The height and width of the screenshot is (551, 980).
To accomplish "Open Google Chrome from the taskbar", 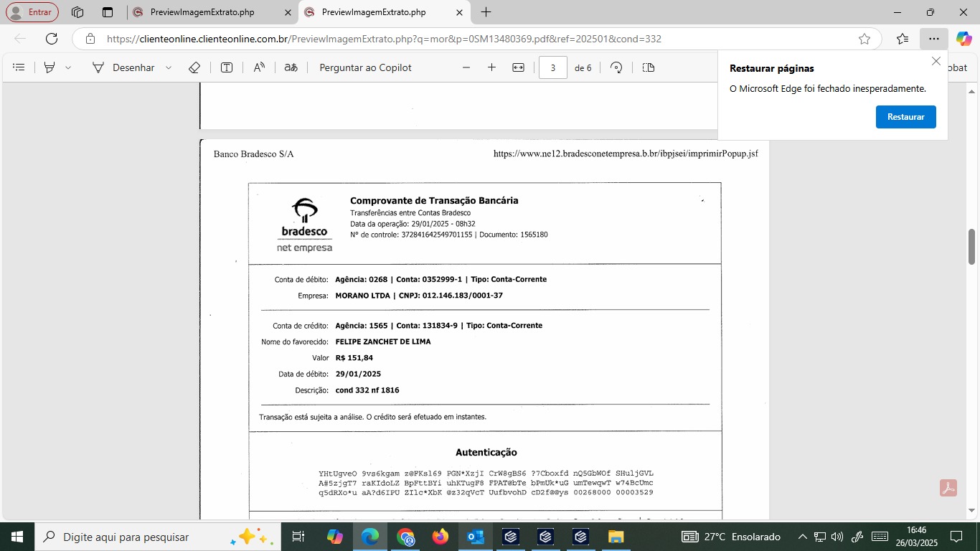I will 405,537.
